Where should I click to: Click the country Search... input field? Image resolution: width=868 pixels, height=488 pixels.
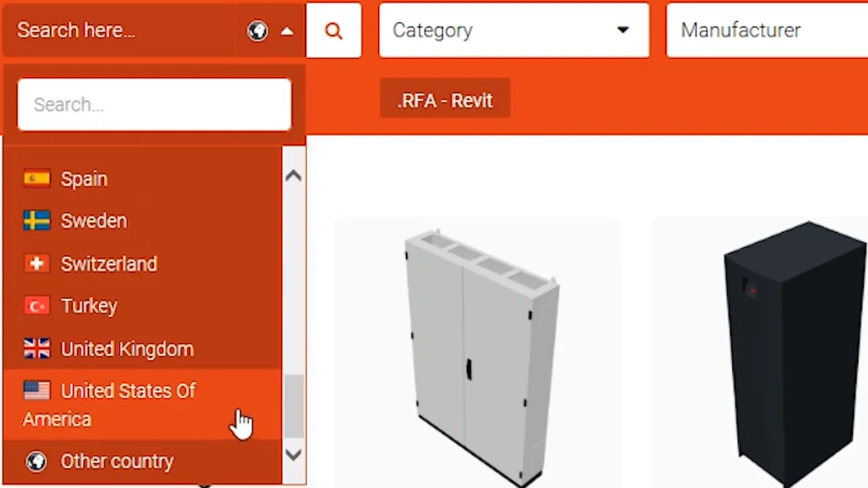155,105
